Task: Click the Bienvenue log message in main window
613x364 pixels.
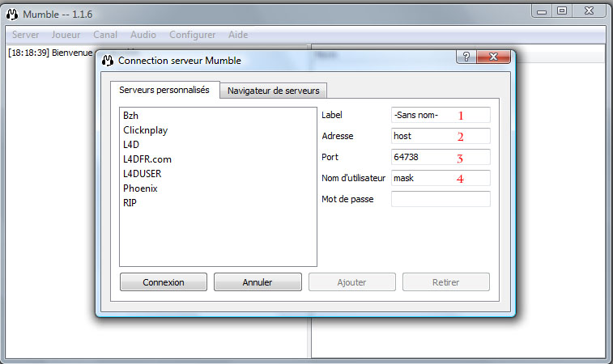Action: 50,53
